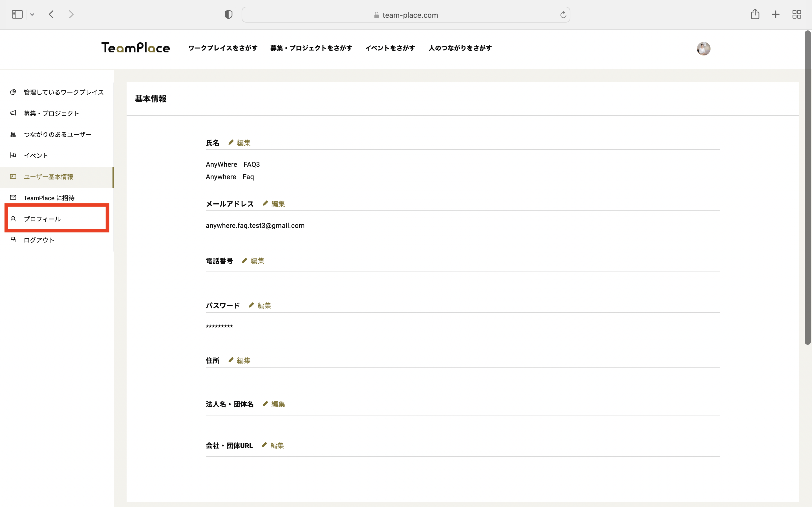
Task: Open a new tab with plus icon
Action: pos(775,14)
